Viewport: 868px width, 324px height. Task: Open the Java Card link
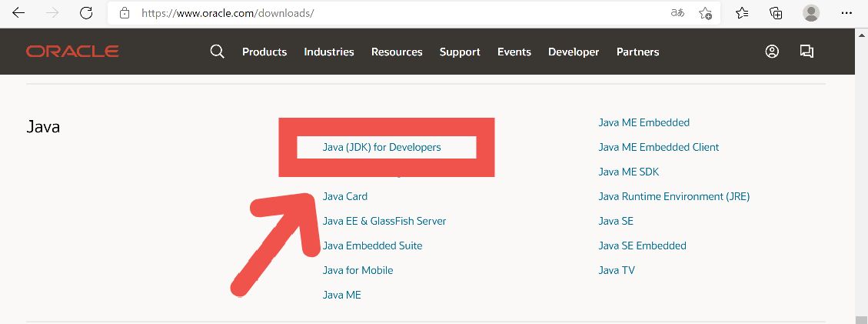[x=345, y=196]
